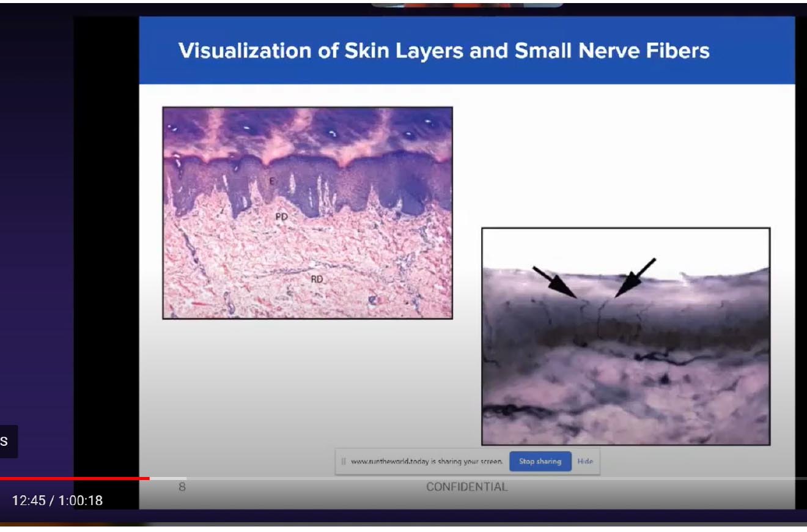The height and width of the screenshot is (532, 807).
Task: Click the slide title about Skin Layers
Action: point(444,51)
